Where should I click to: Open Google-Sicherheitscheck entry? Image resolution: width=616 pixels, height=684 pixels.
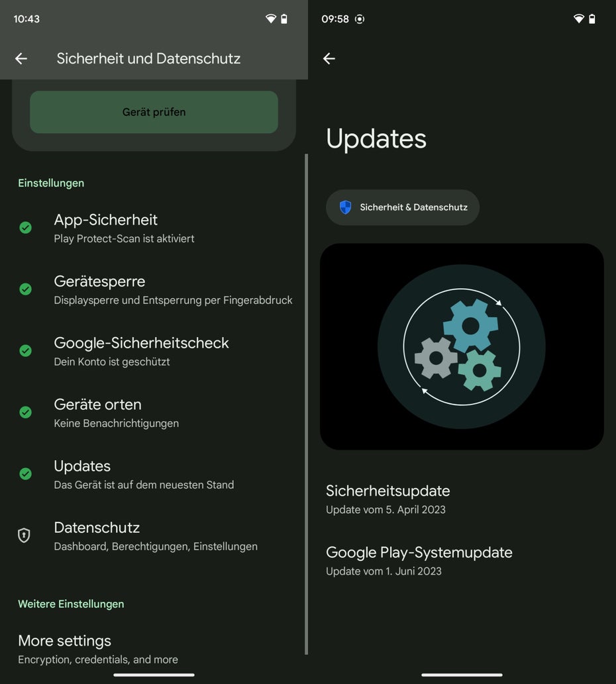coord(154,351)
